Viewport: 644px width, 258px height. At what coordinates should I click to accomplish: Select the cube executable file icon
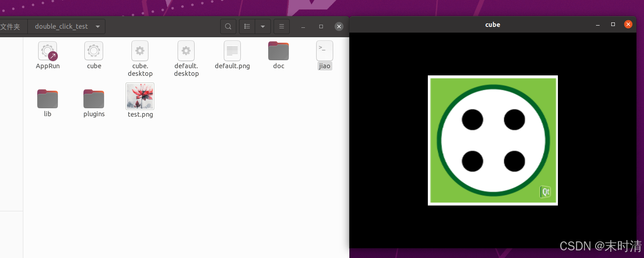[94, 51]
